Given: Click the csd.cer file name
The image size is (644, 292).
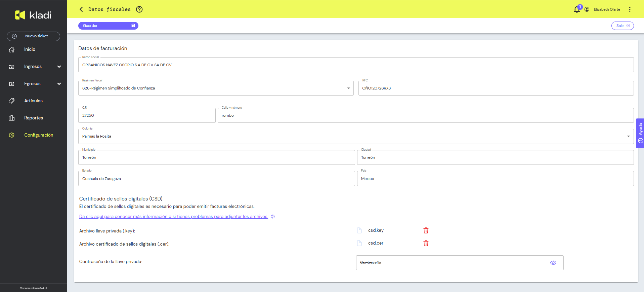Looking at the screenshot, I should tap(376, 243).
